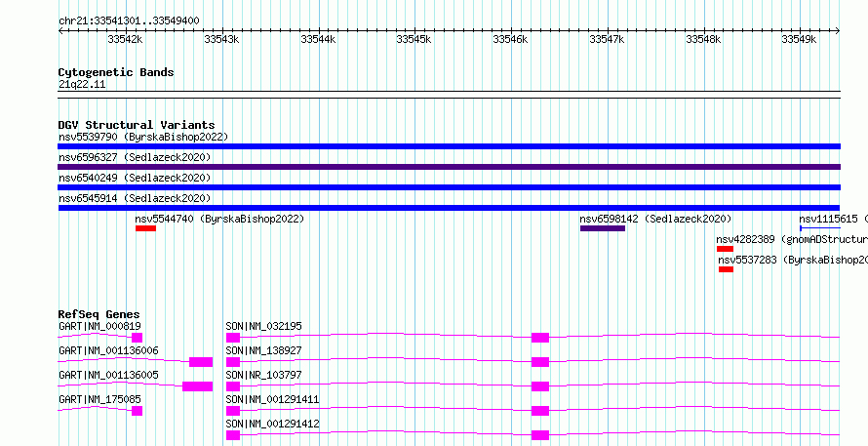
Task: Select SON|NM_001291412 exon near 33546k
Action: 540,435
